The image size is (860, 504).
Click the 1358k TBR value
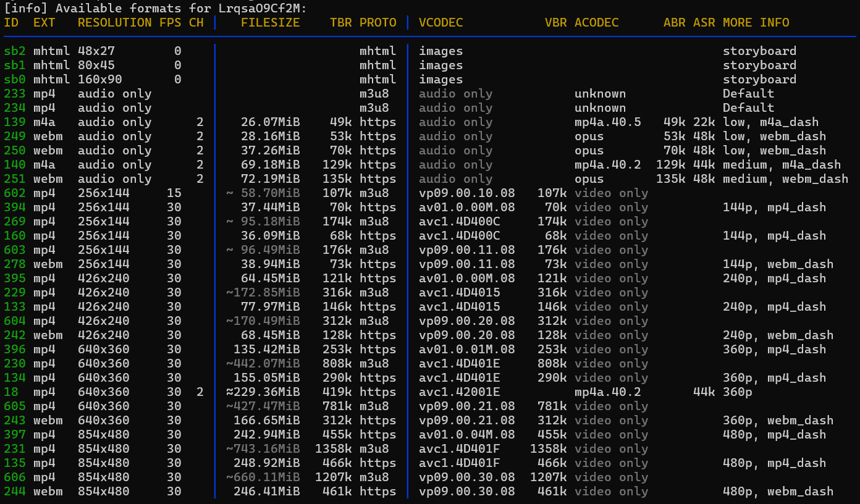tap(333, 449)
